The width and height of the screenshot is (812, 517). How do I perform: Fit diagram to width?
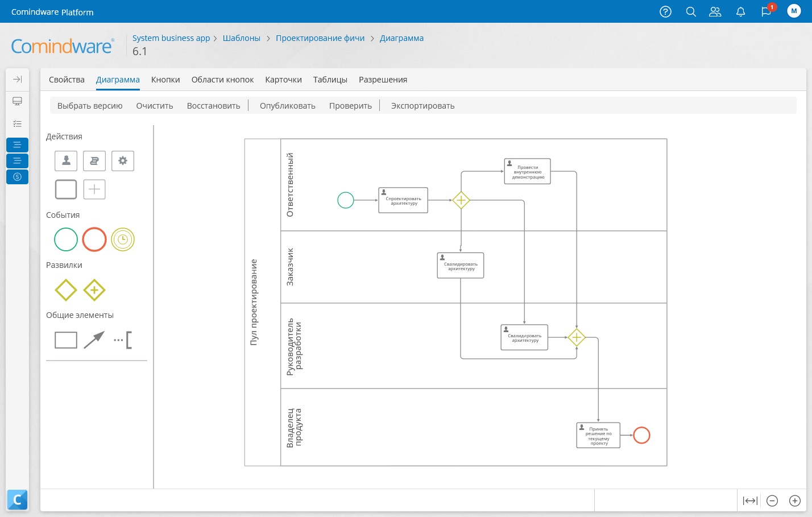coord(750,501)
